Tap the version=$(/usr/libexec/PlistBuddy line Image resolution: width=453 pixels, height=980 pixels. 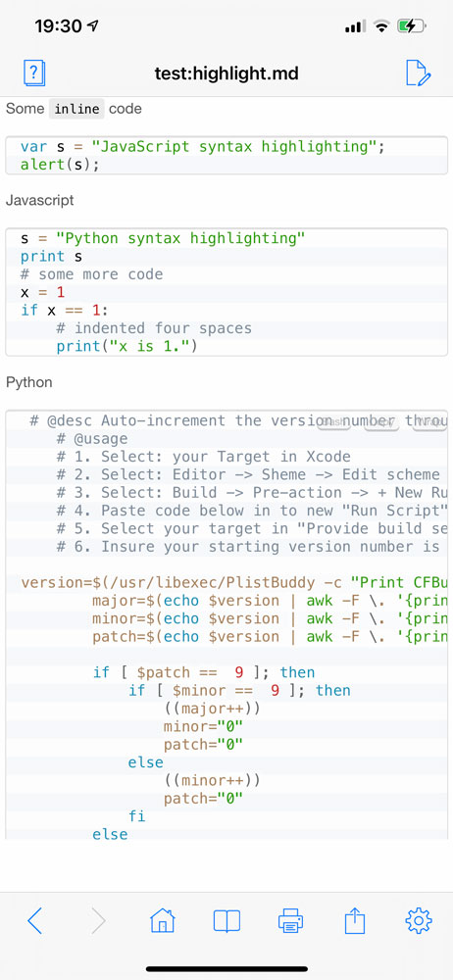[x=234, y=583]
